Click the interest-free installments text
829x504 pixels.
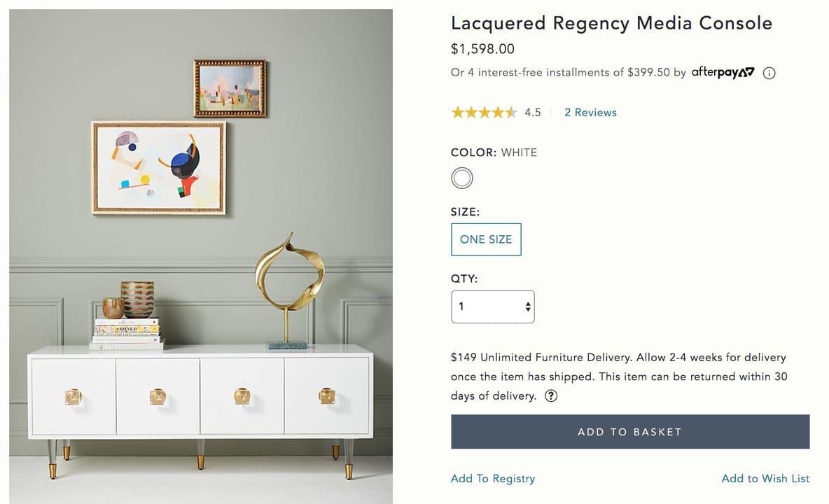point(568,72)
